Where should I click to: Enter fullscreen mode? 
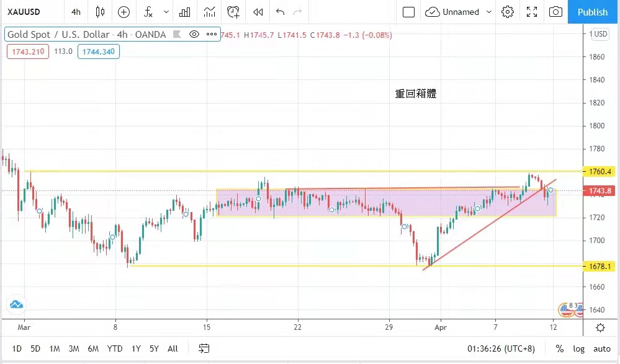click(532, 12)
